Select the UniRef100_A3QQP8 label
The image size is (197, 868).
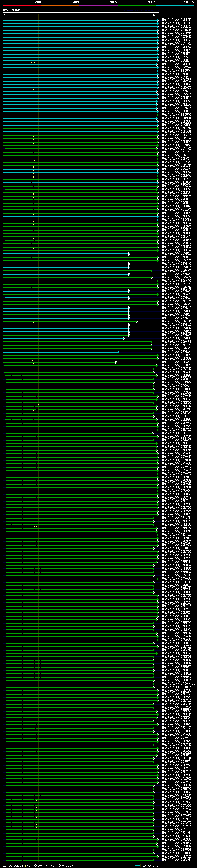(177, 50)
